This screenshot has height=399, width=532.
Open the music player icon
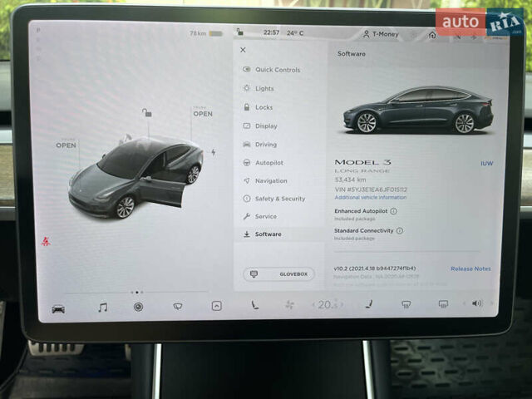tap(102, 308)
